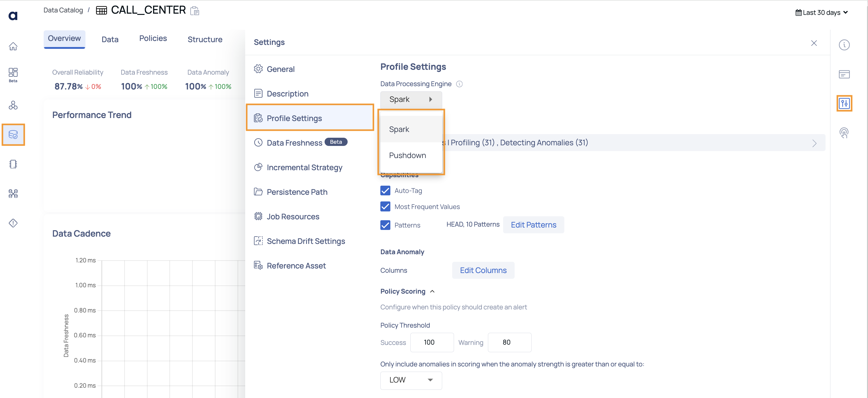This screenshot has height=398, width=868.
Task: Open General settings section
Action: tap(309, 69)
